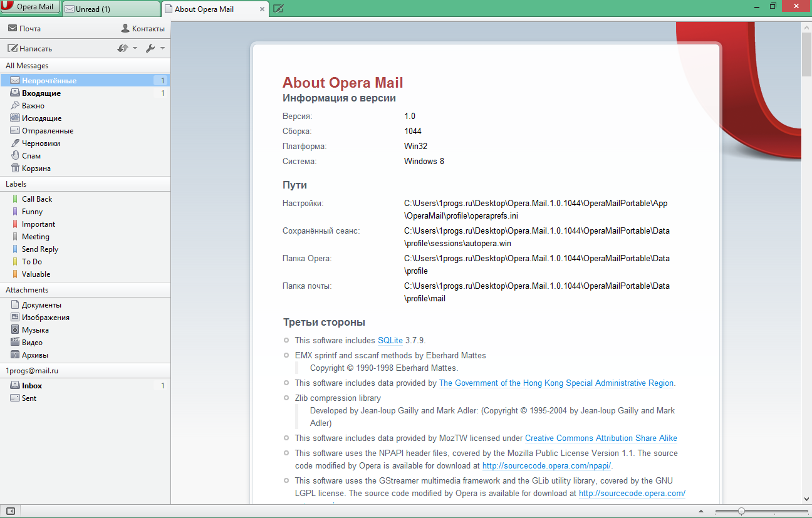Collapse the Labels section header

85,184
